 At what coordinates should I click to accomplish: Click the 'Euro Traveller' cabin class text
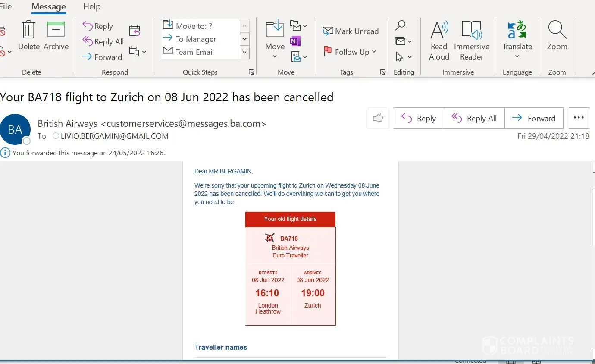pos(290,255)
